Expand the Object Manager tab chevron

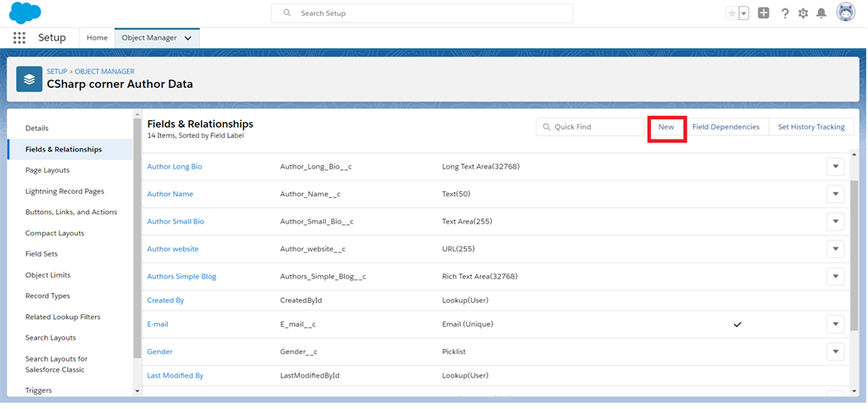(x=188, y=38)
